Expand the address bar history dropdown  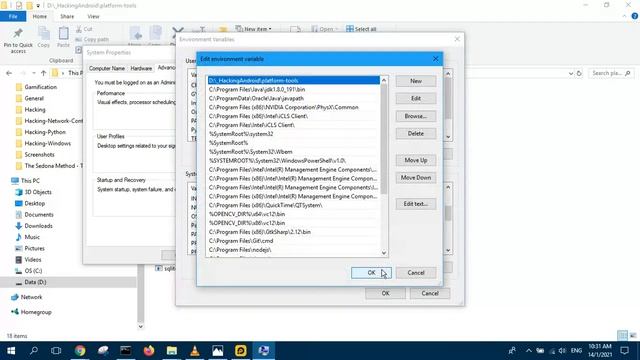[571, 73]
